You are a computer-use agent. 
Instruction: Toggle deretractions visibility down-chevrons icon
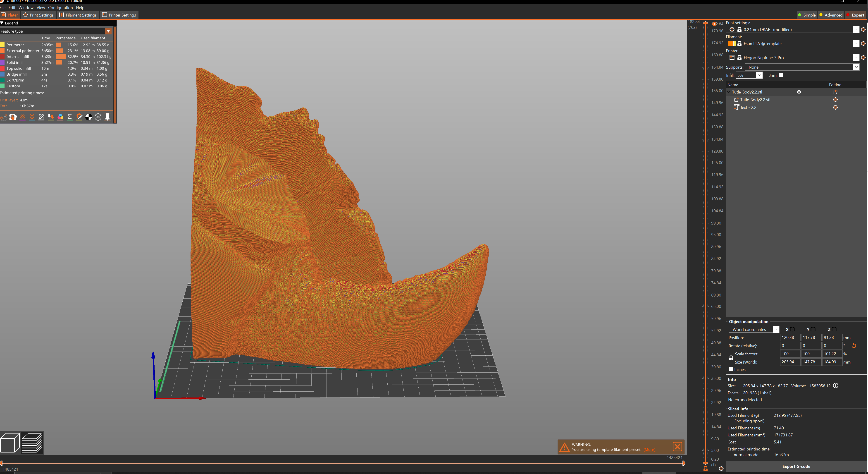pyautogui.click(x=32, y=117)
